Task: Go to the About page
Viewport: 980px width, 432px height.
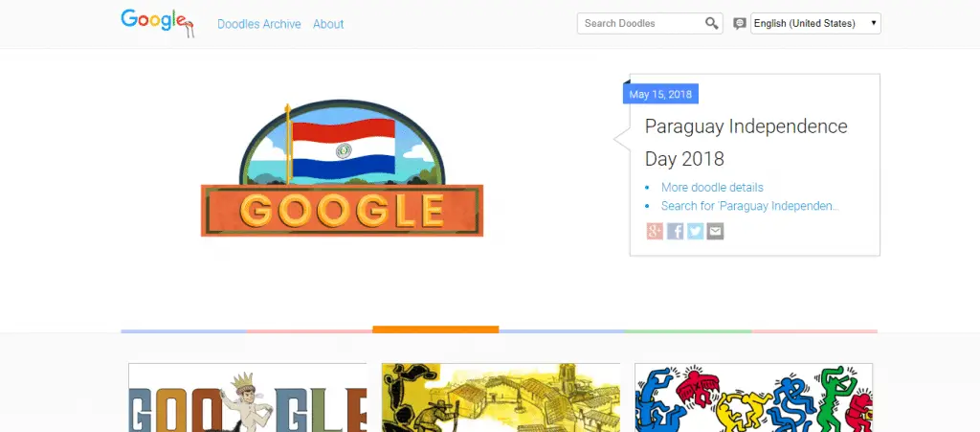Action: tap(328, 24)
